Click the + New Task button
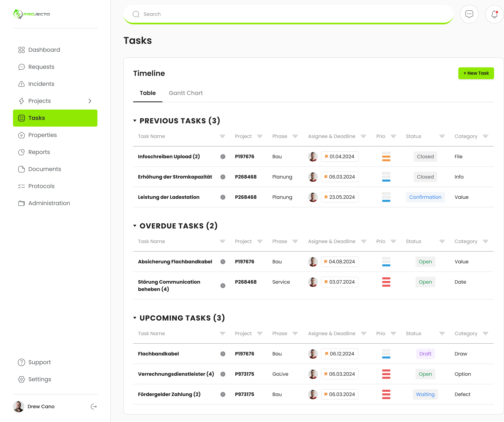The width and height of the screenshot is (504, 422). 476,73
